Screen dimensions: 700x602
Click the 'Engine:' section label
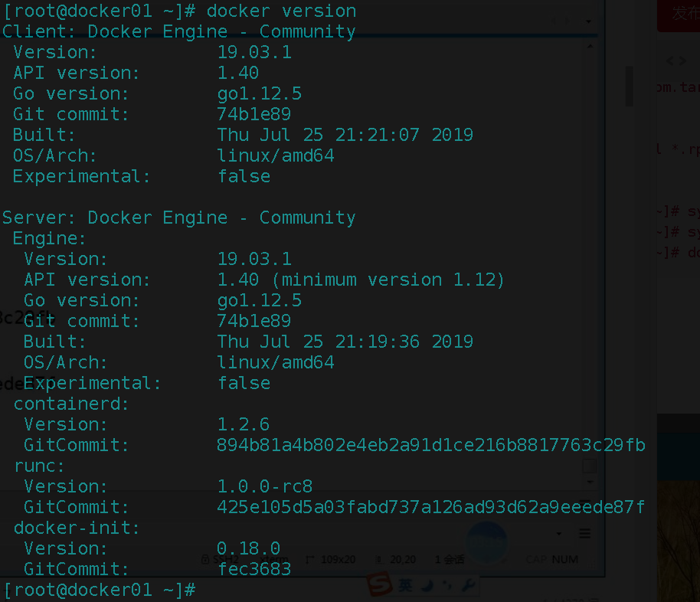49,238
